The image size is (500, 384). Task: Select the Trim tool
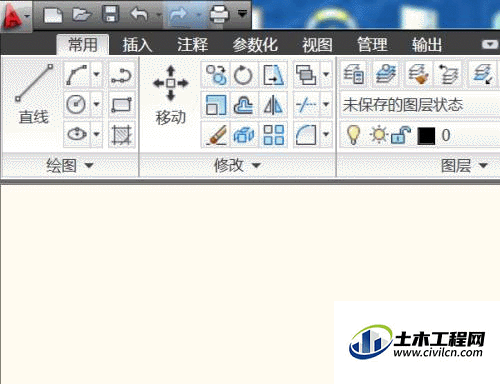pyautogui.click(x=306, y=105)
